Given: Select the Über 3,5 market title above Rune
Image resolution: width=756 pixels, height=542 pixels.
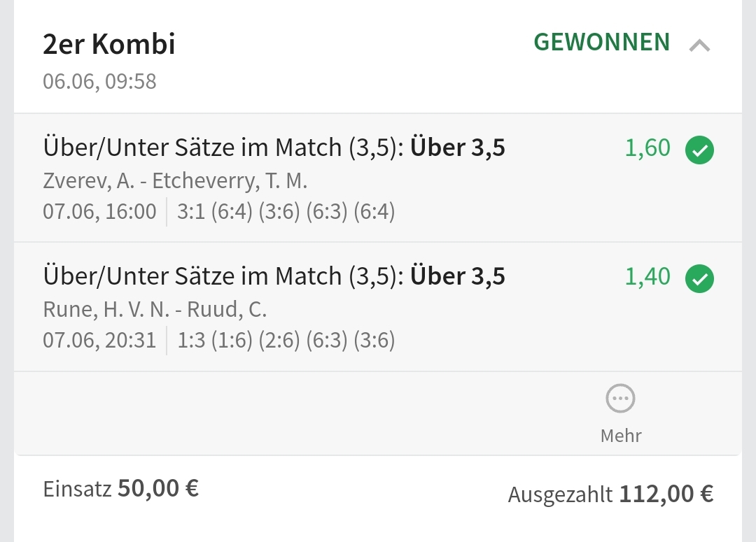Looking at the screenshot, I should [x=274, y=277].
